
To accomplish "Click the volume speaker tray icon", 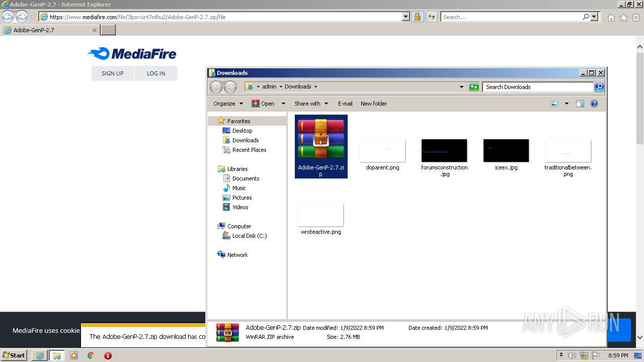I will point(572,355).
